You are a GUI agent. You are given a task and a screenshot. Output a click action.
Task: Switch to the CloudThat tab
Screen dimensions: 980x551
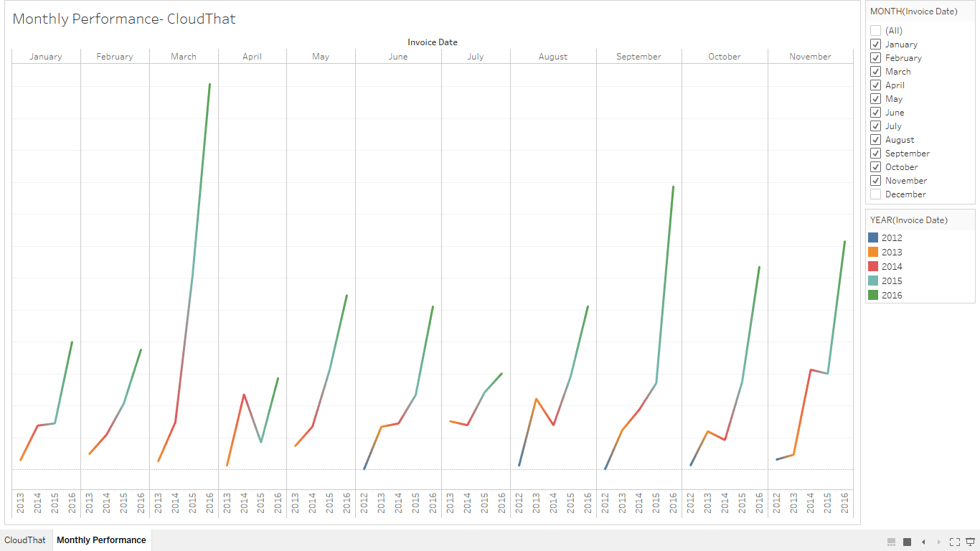tap(25, 540)
